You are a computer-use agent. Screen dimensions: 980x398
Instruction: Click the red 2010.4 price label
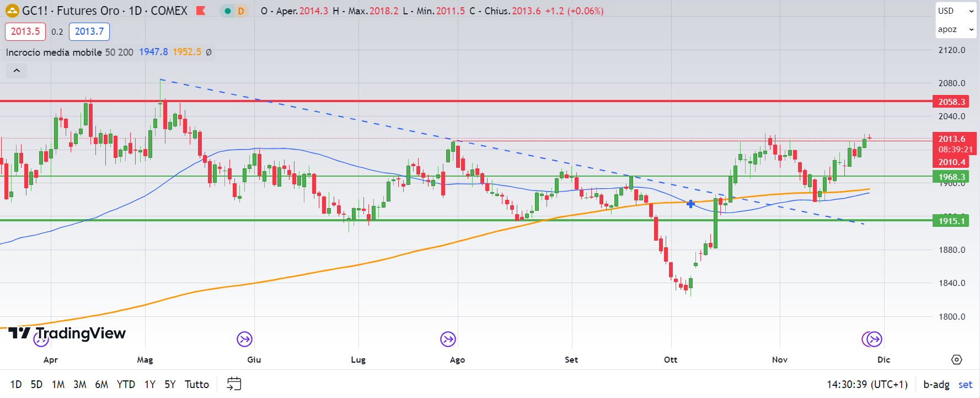tap(952, 162)
